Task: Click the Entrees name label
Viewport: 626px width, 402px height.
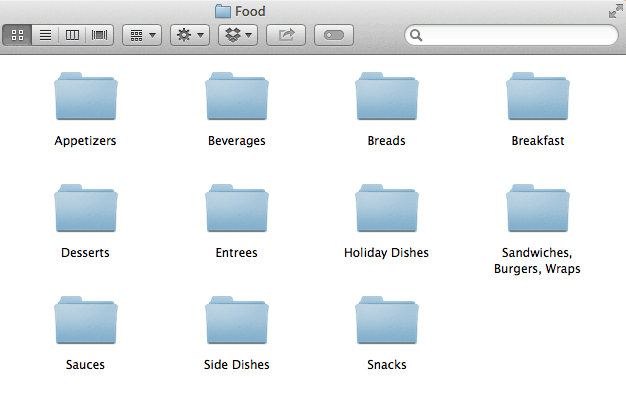Action: 236,253
